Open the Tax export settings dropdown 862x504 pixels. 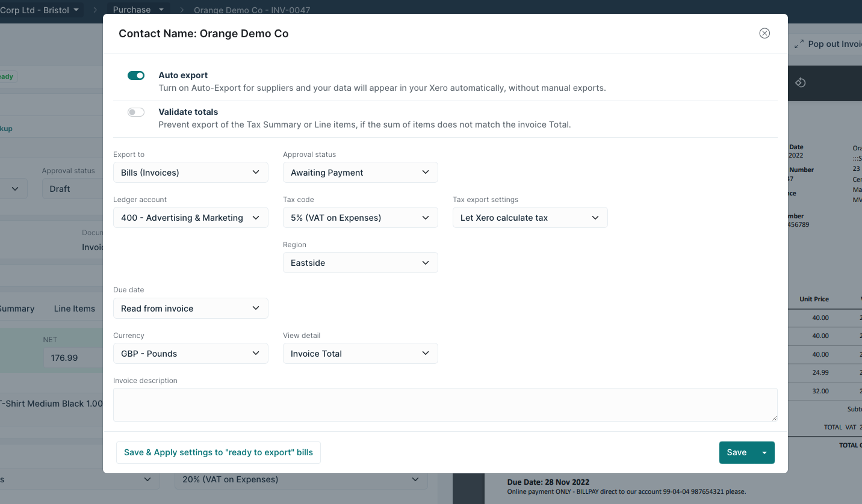(x=530, y=218)
